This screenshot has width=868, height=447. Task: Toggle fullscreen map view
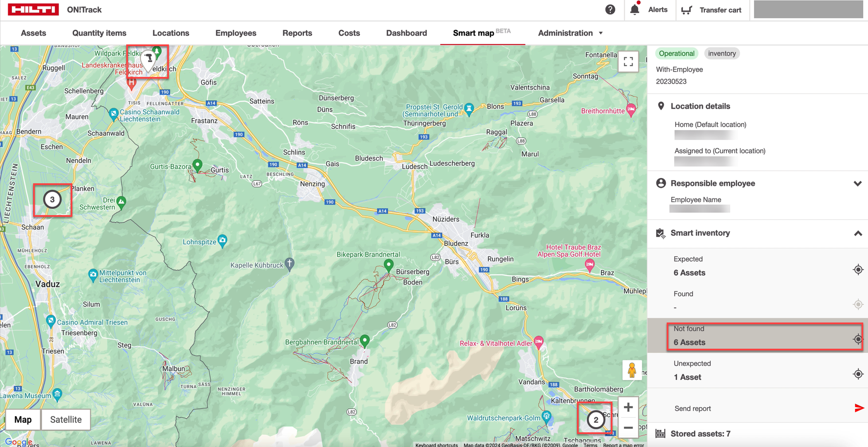628,61
